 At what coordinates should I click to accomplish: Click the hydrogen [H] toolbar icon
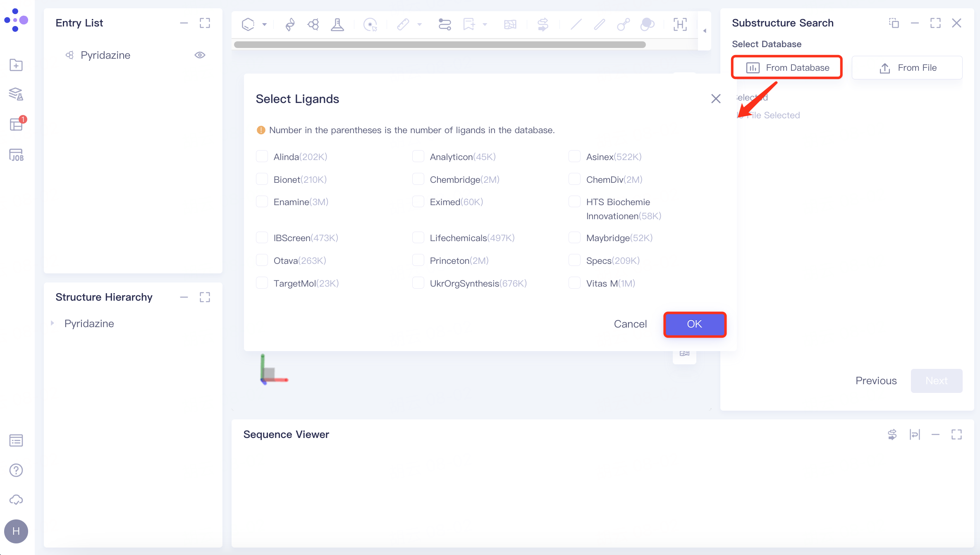point(680,25)
